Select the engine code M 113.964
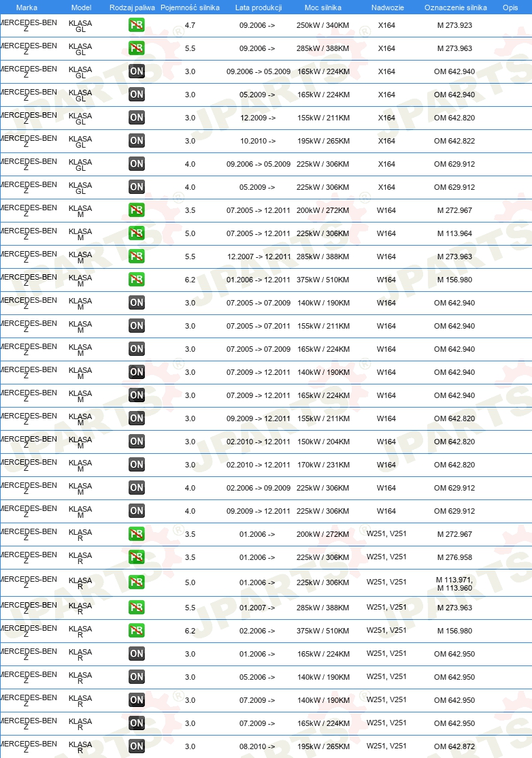This screenshot has width=532, height=758. [x=454, y=233]
